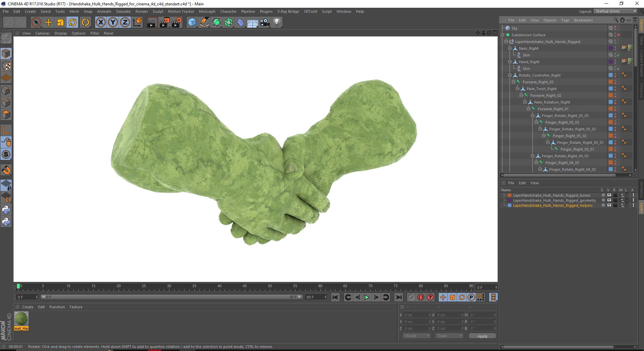Play the animation forward
Image resolution: width=644 pixels, height=351 pixels.
(367, 297)
